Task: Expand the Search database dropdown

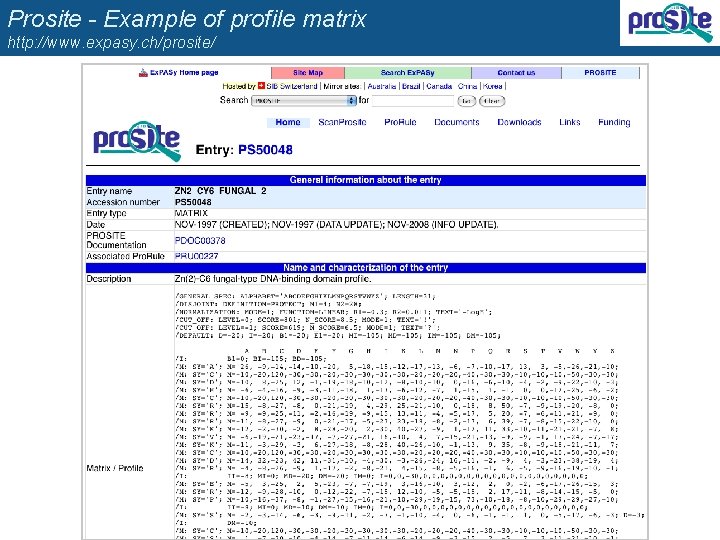Action: (x=304, y=101)
